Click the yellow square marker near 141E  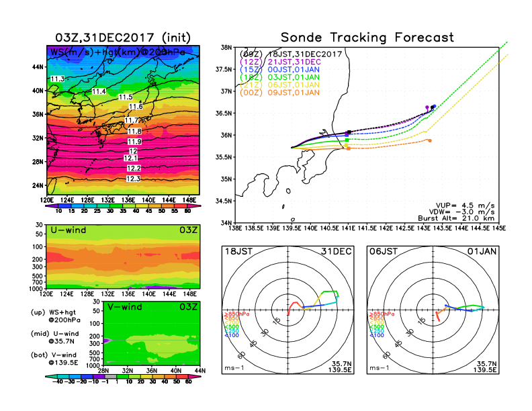[x=346, y=145]
